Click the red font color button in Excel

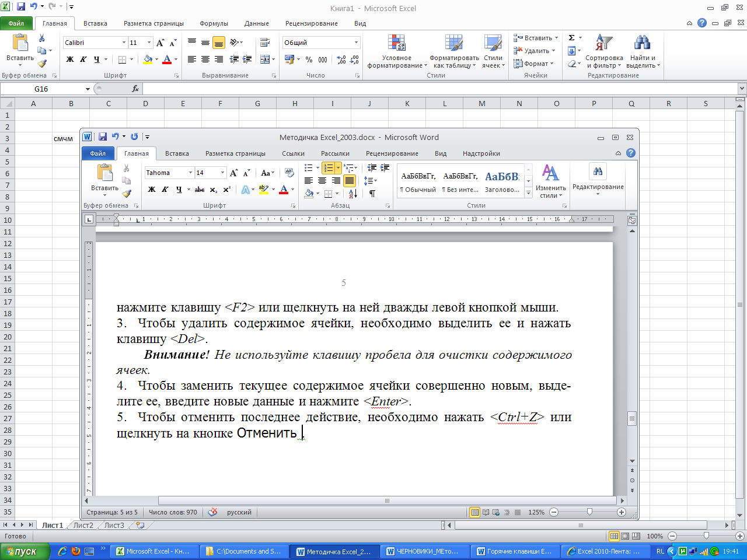(167, 60)
